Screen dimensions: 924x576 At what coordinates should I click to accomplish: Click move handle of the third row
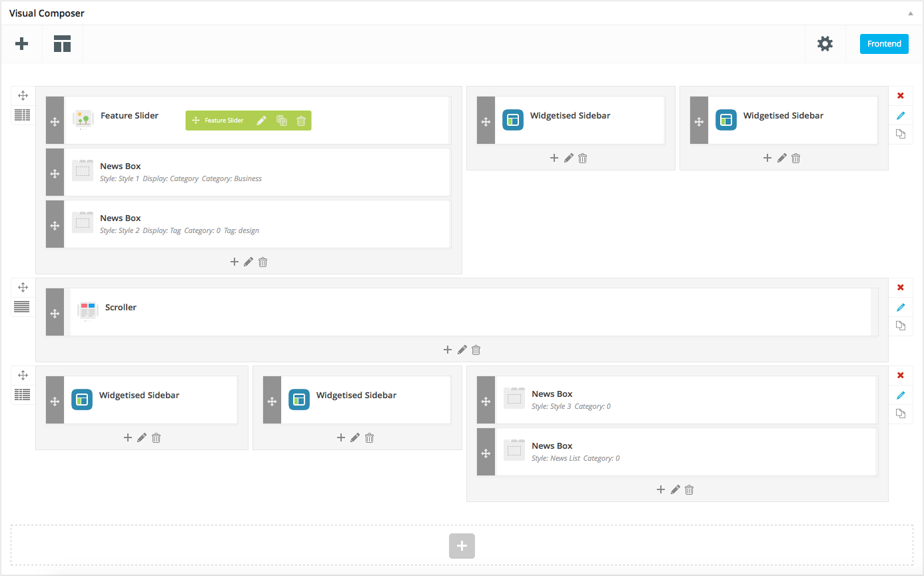tap(23, 375)
